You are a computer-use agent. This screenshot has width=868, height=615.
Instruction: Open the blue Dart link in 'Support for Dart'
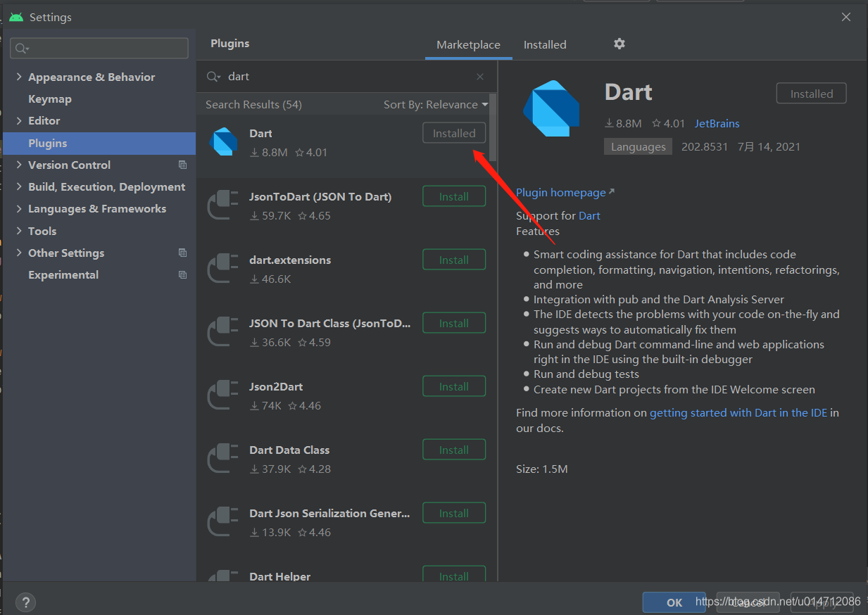tap(589, 215)
